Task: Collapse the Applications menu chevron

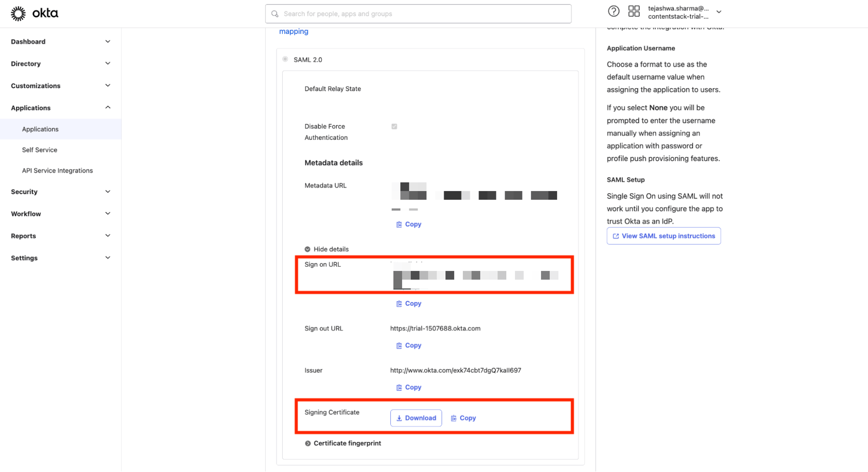Action: (108, 107)
